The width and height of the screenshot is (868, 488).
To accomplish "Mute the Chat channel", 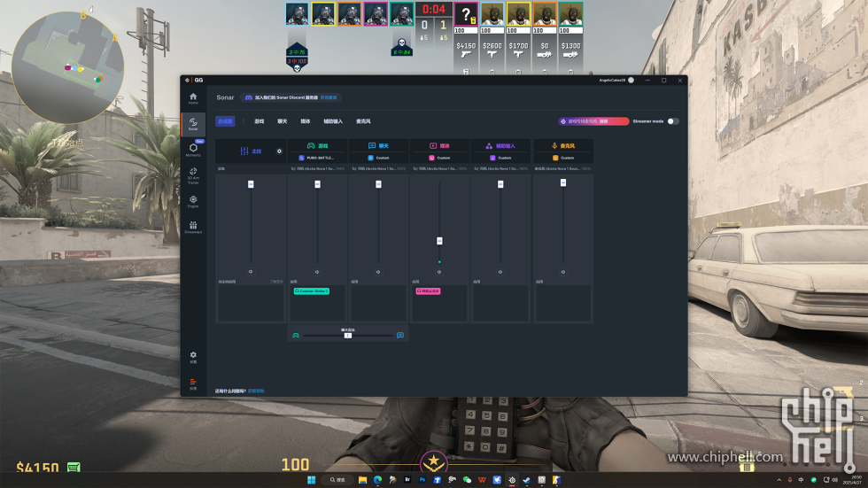I will 378,272.
